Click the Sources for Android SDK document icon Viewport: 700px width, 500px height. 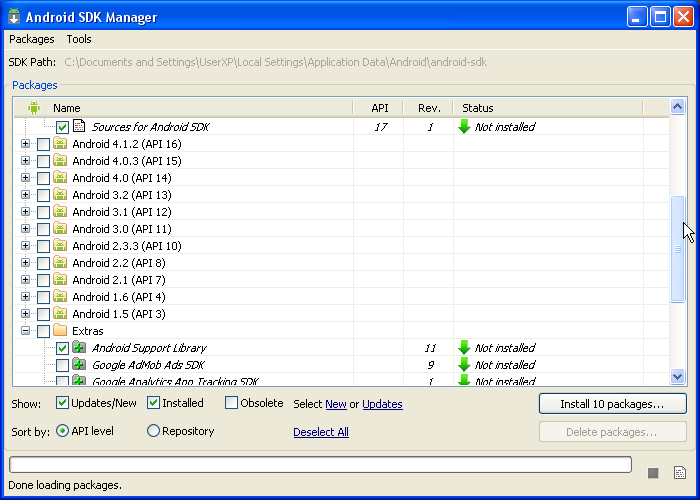click(79, 126)
